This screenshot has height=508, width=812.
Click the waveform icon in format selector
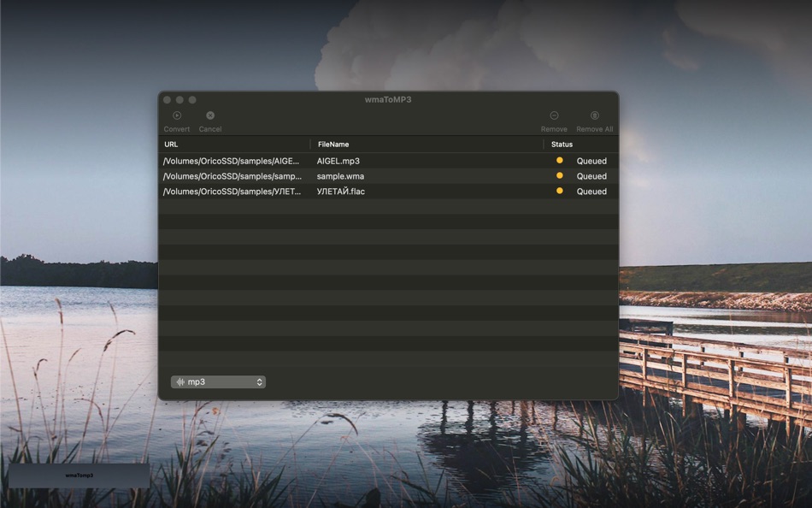coord(180,382)
